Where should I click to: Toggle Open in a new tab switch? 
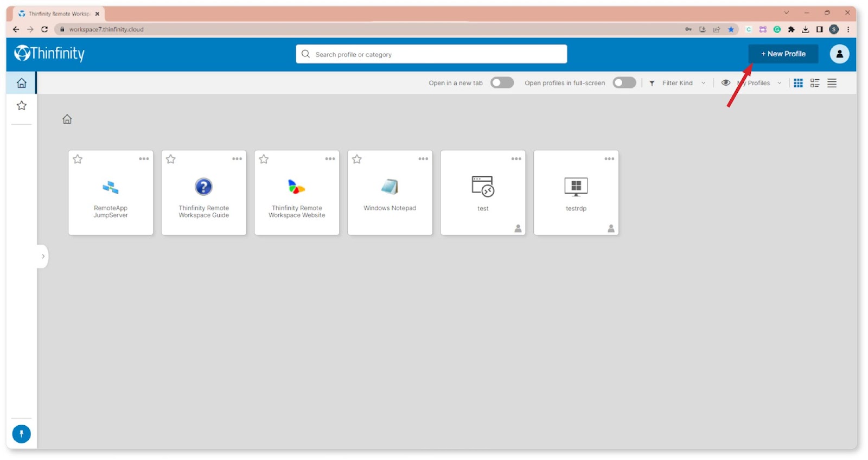[502, 82]
